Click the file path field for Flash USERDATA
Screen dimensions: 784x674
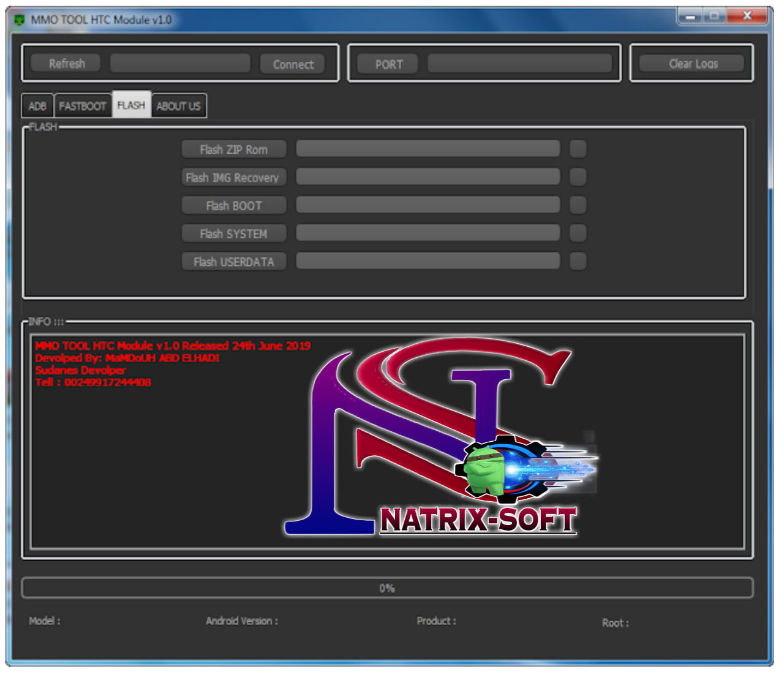pyautogui.click(x=428, y=261)
